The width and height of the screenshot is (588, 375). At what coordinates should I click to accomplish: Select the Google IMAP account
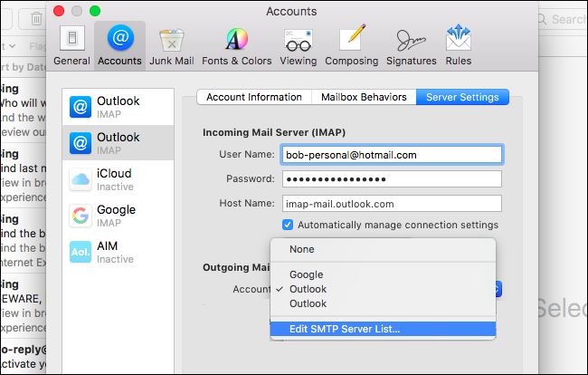pyautogui.click(x=118, y=216)
